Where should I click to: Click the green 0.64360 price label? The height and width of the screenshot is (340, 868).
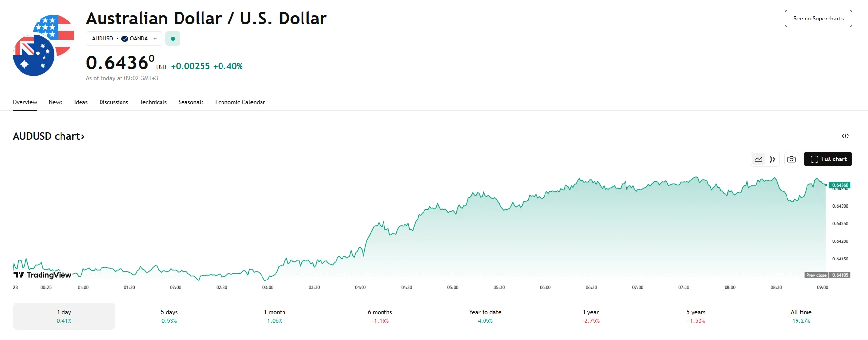click(x=840, y=185)
